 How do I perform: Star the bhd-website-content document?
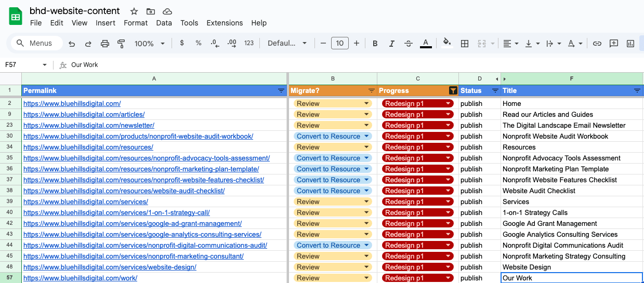[134, 11]
